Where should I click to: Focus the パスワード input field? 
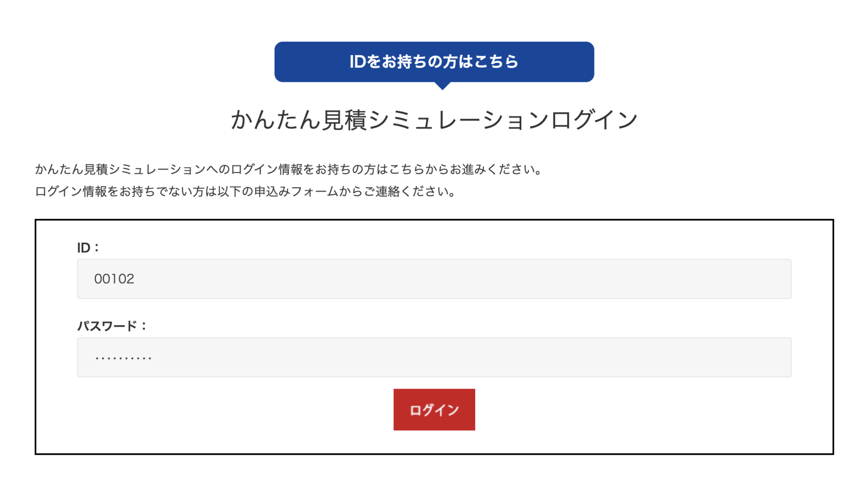pos(434,357)
